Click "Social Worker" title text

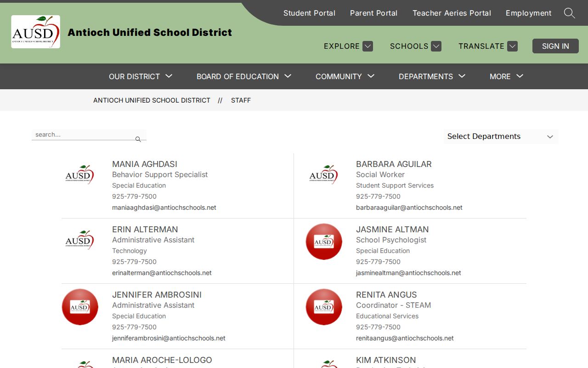coord(380,175)
